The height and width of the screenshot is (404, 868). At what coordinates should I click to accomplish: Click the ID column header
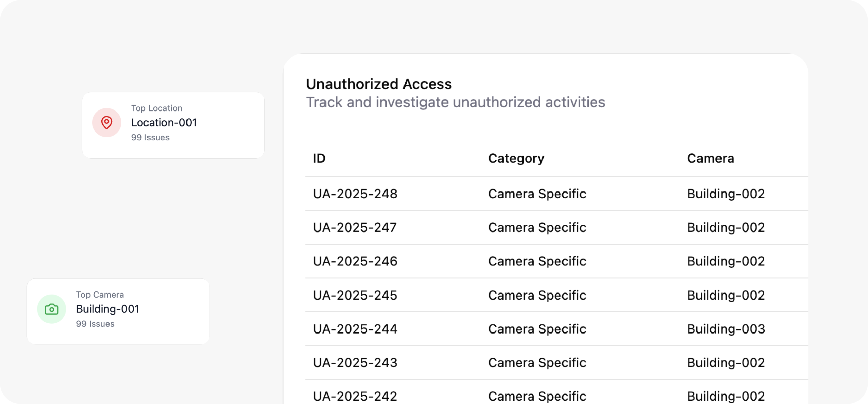(x=319, y=158)
